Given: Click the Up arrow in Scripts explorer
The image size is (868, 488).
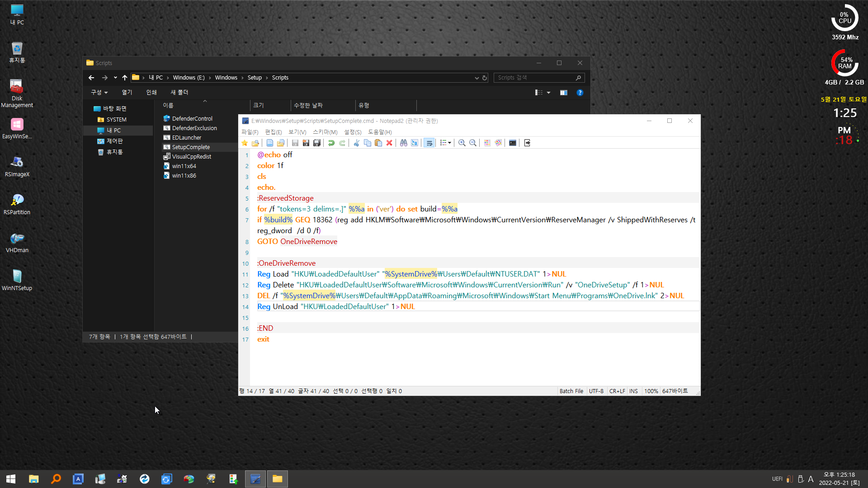Looking at the screenshot, I should [x=125, y=78].
